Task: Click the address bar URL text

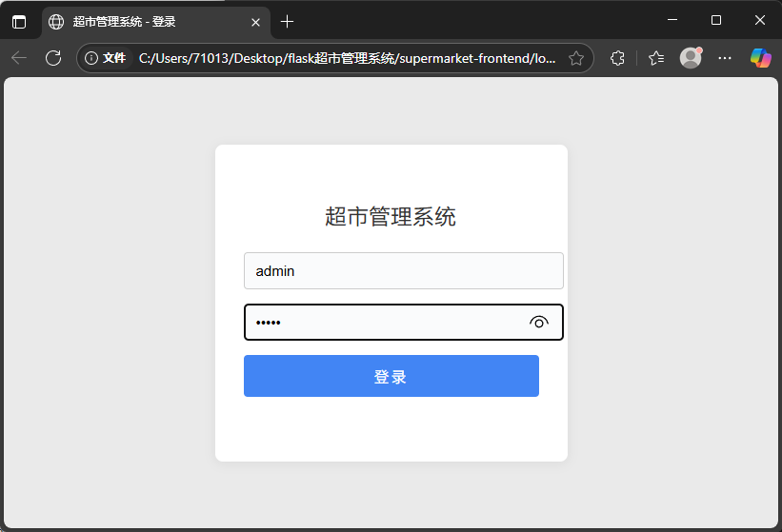Action: 347,58
